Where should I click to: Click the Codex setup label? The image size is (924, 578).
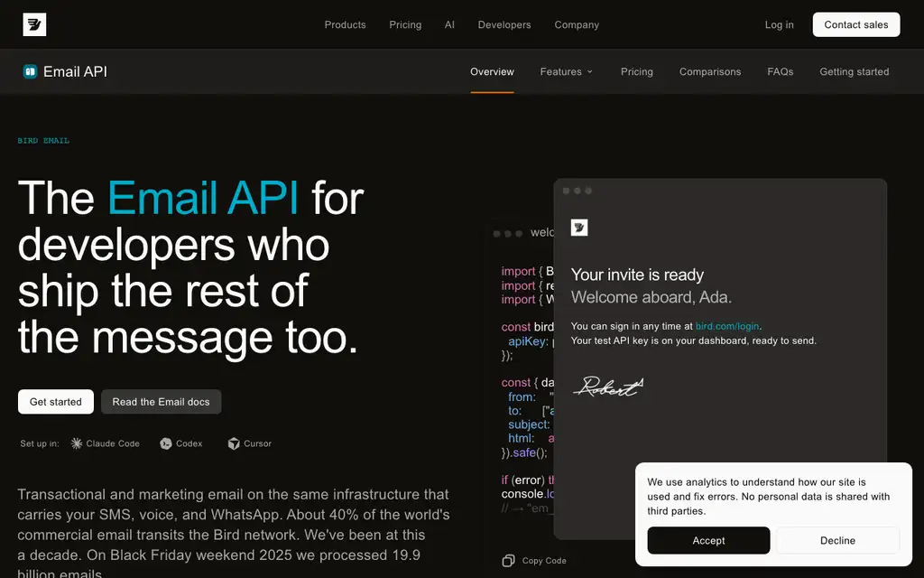tap(189, 443)
